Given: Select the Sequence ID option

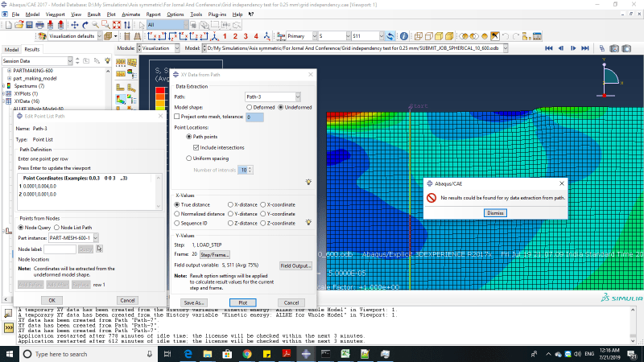Looking at the screenshot, I should tap(177, 224).
